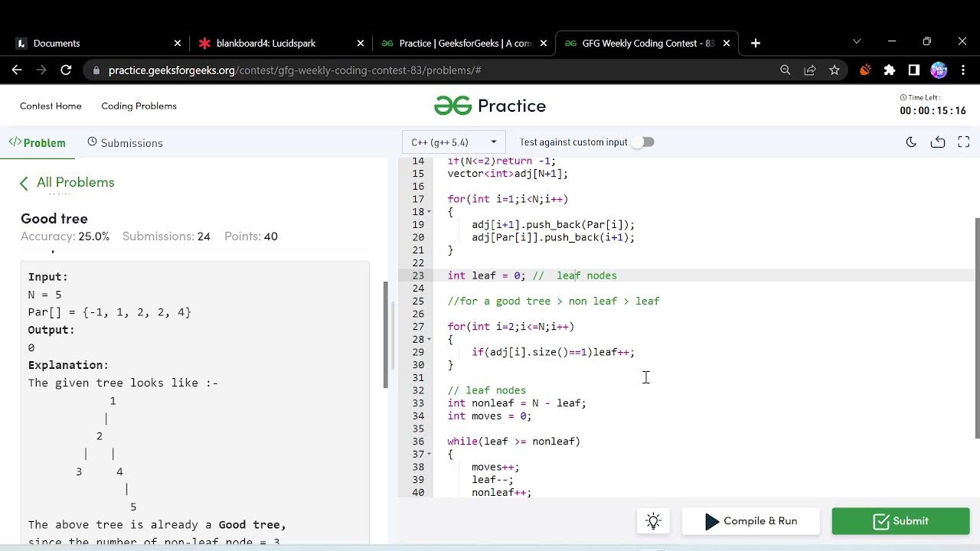980x551 pixels.
Task: Go back with the browser back arrow
Action: point(17,70)
